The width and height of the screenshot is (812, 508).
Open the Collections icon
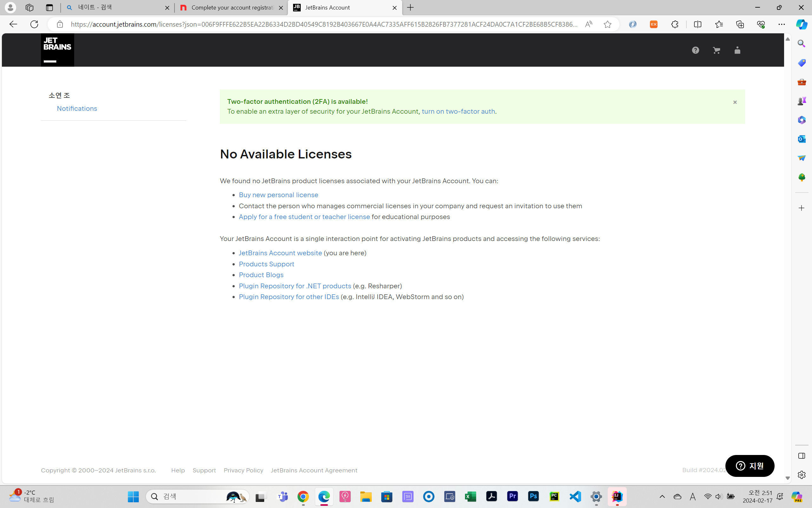740,24
